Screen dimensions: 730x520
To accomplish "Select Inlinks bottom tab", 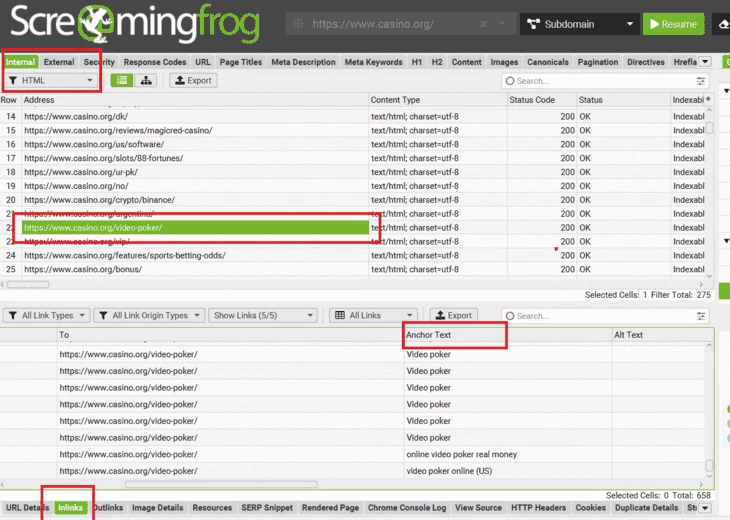I will (70, 507).
